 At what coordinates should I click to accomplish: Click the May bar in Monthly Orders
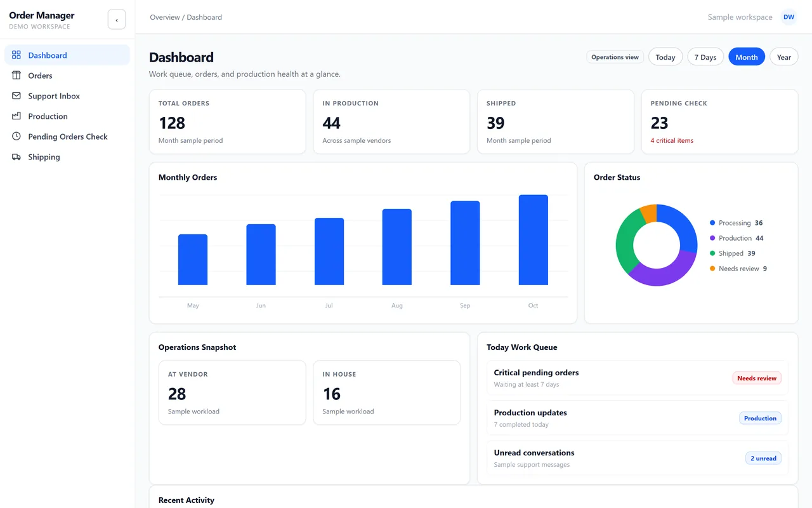193,260
